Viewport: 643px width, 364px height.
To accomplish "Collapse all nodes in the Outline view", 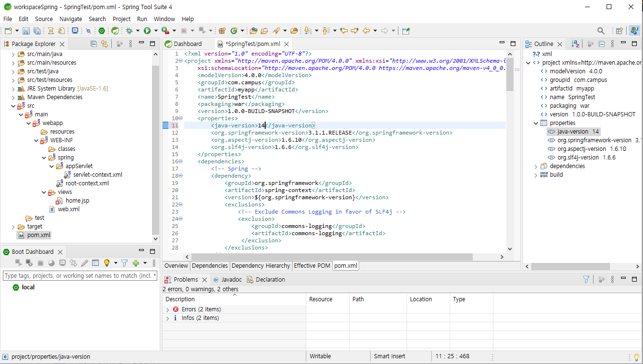I will point(602,44).
